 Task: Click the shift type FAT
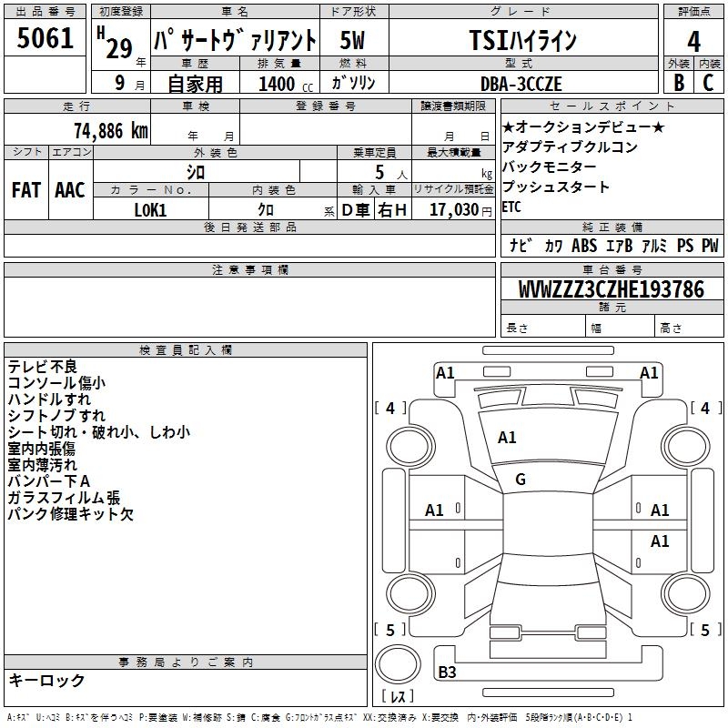26,190
